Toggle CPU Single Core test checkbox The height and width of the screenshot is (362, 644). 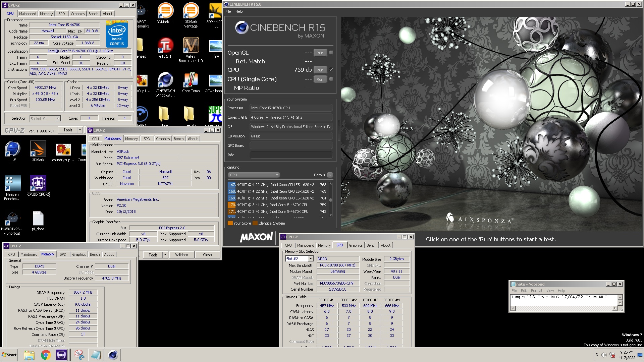click(331, 79)
